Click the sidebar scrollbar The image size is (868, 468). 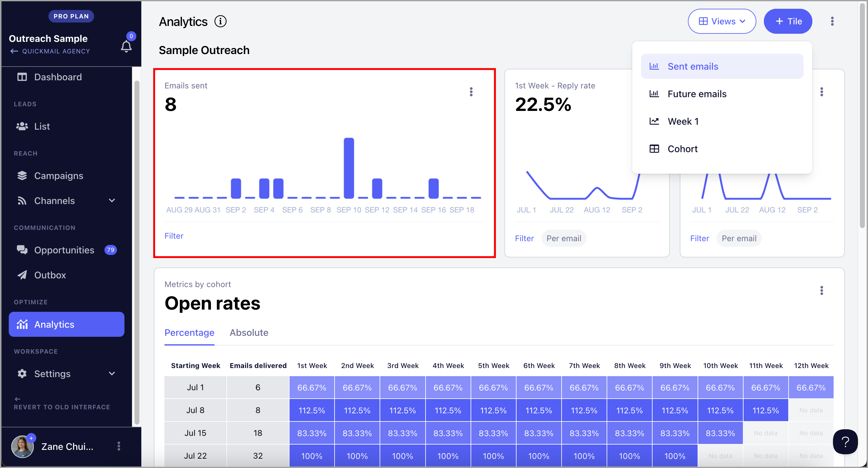(136, 252)
